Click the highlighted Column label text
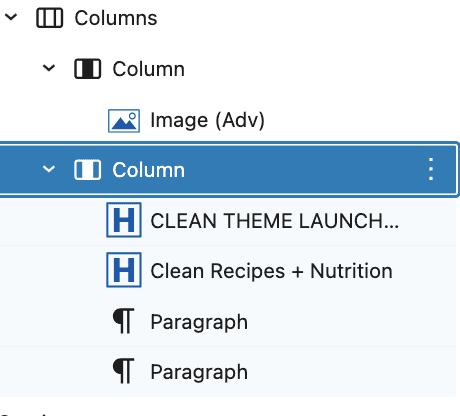This screenshot has height=416, width=460. point(148,170)
